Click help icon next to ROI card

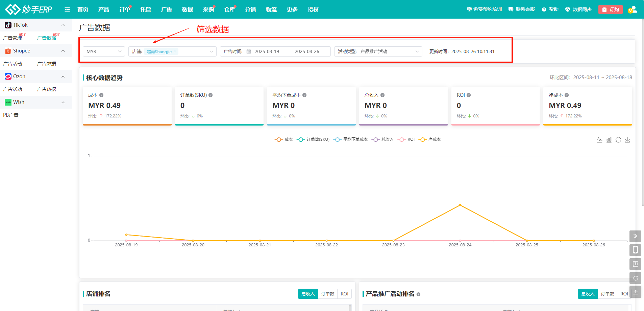(x=469, y=95)
